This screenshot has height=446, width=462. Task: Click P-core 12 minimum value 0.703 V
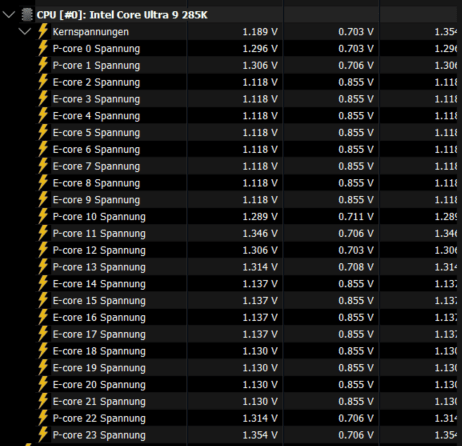(x=356, y=250)
